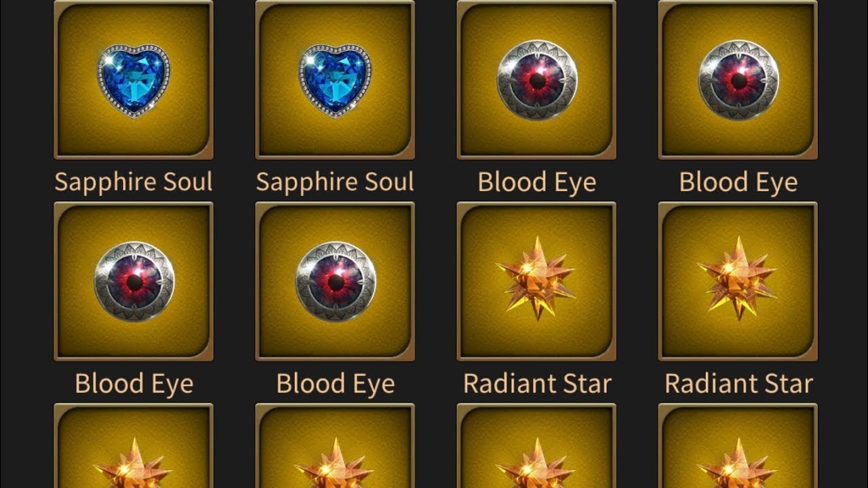Click the first 'Sapphire Soul' text label
This screenshot has width=868, height=488.
click(x=134, y=182)
